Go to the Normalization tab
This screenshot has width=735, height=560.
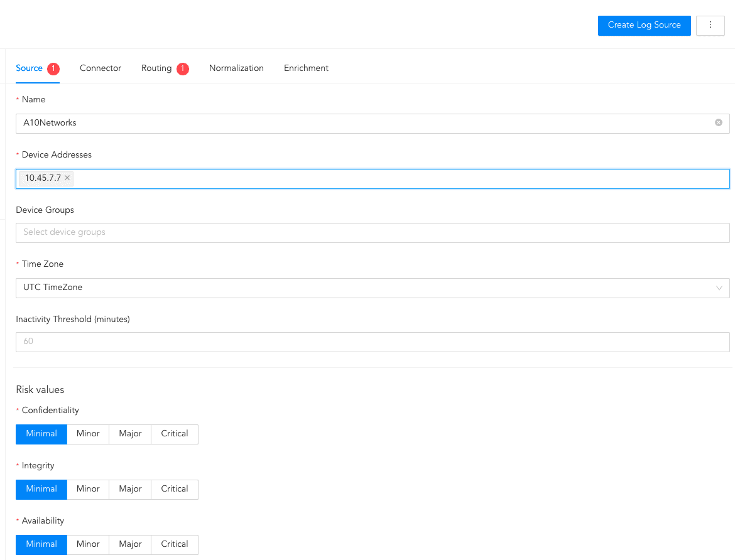pos(236,68)
